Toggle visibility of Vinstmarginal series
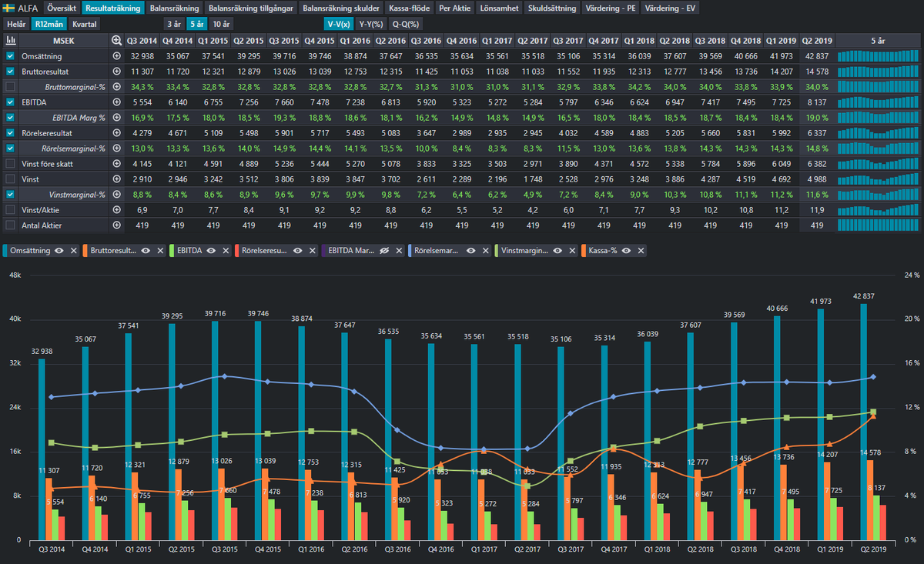Viewport: 924px width, 564px height. click(557, 251)
